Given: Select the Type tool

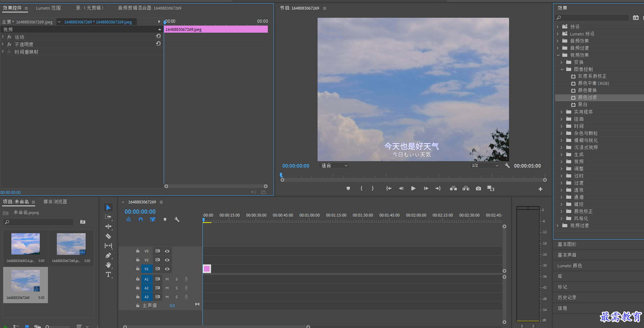Looking at the screenshot, I should pyautogui.click(x=108, y=274).
